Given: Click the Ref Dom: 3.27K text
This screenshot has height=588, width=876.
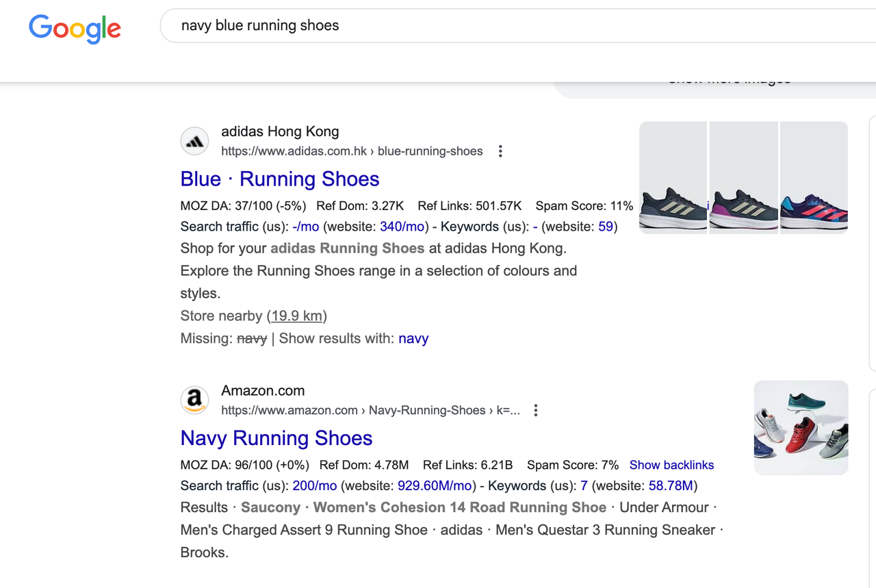Looking at the screenshot, I should pos(360,206).
